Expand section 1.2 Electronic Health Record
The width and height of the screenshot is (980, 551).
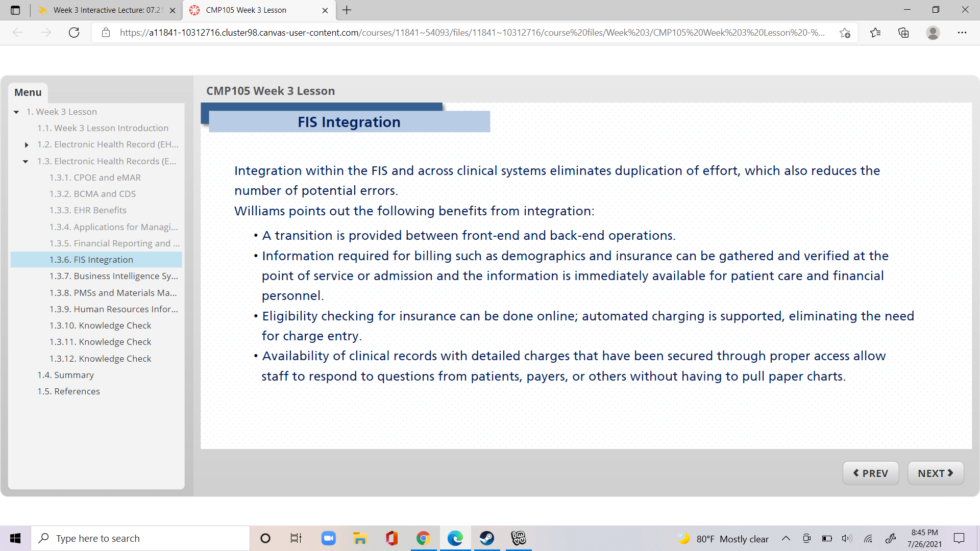[x=27, y=145]
